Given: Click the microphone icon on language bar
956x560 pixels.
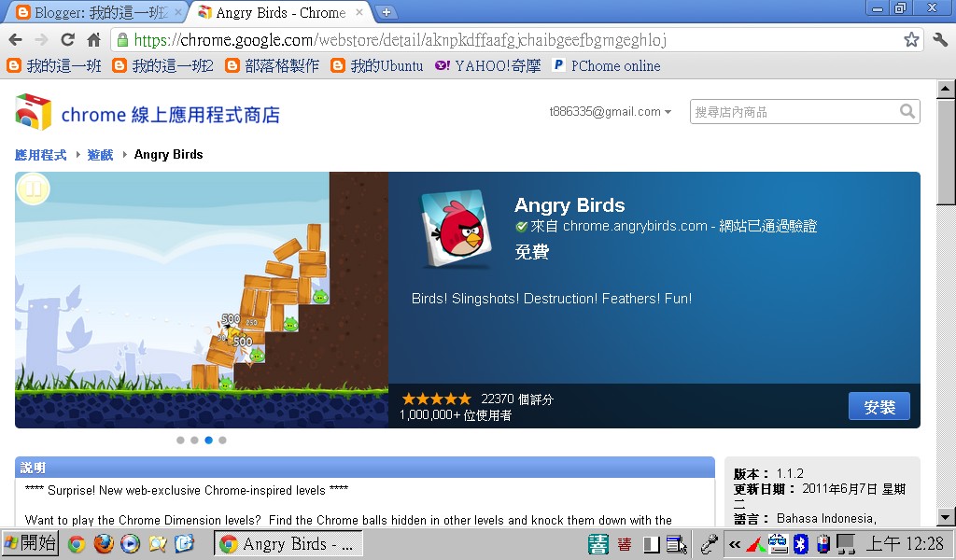Looking at the screenshot, I should 709,543.
